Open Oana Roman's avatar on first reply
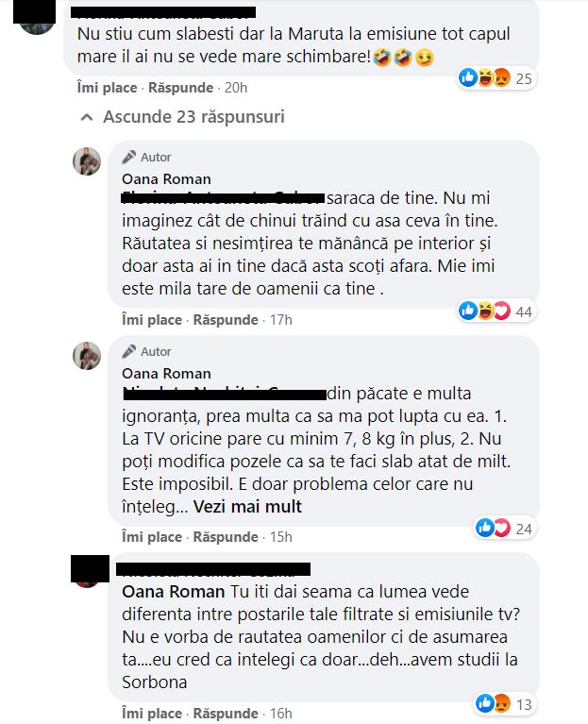 [87, 161]
